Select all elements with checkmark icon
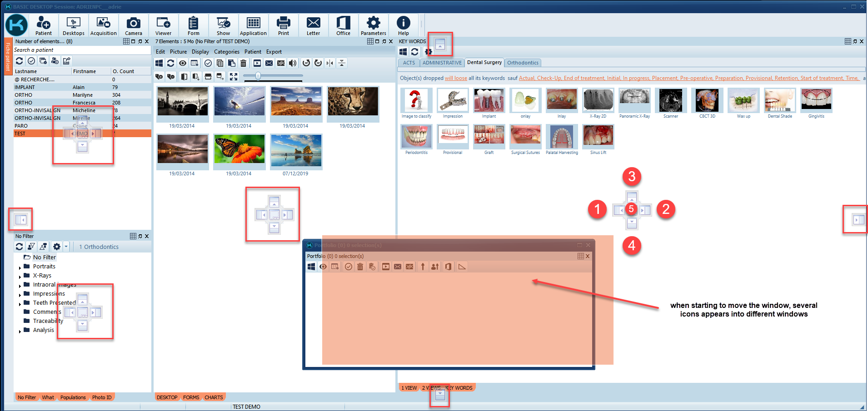Image resolution: width=868 pixels, height=411 pixels. [x=208, y=63]
